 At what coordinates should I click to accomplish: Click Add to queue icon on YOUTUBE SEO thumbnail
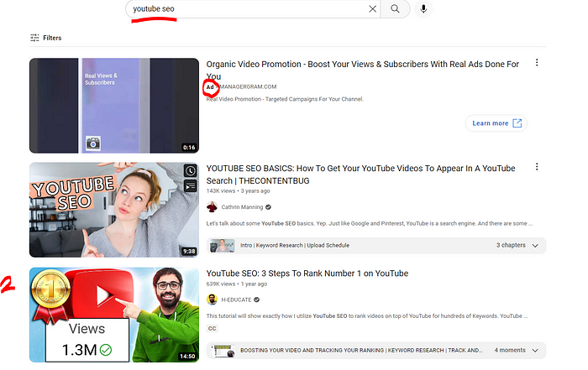191,185
